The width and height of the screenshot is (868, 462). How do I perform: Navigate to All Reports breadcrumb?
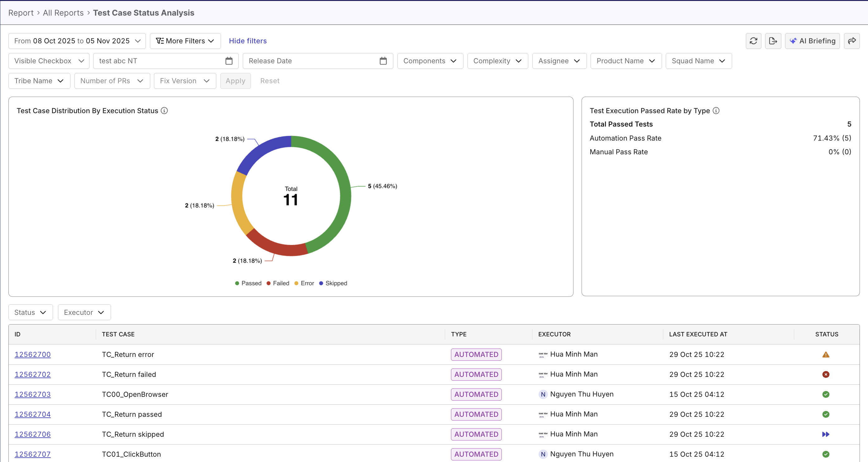click(63, 12)
